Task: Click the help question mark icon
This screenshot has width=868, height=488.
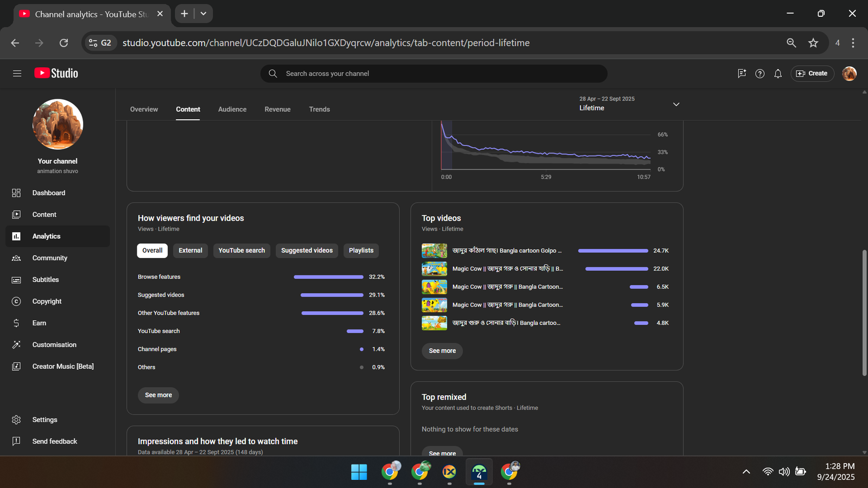Action: 759,74
